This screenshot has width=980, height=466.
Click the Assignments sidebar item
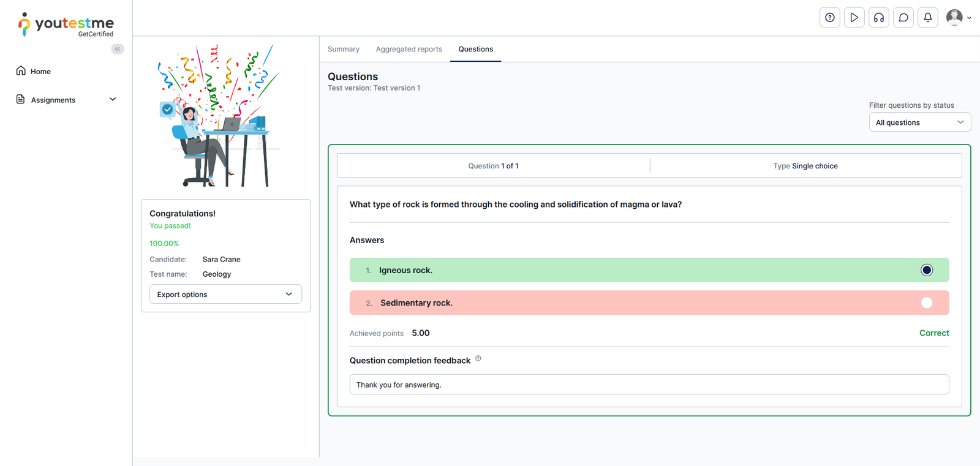pos(53,100)
